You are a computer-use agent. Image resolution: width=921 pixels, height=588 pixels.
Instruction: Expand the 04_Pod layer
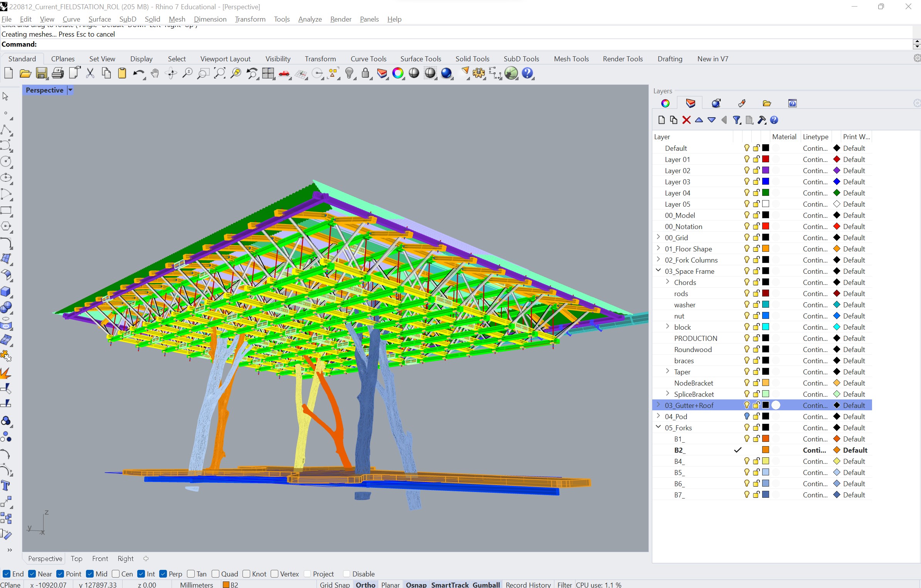coord(658,416)
